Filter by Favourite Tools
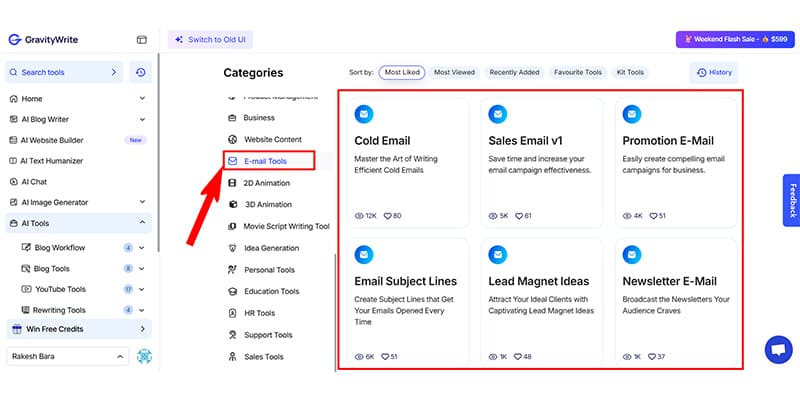The image size is (800, 400). (x=578, y=72)
